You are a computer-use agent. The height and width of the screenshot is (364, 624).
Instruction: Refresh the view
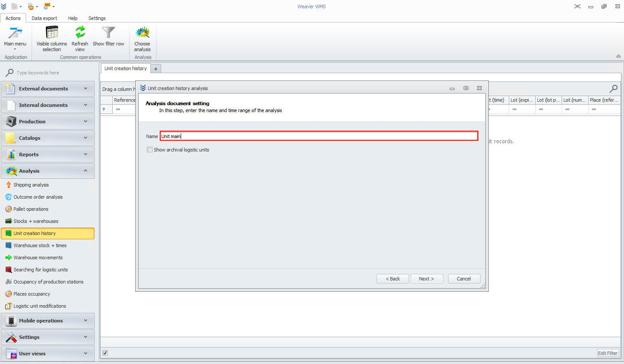[80, 39]
